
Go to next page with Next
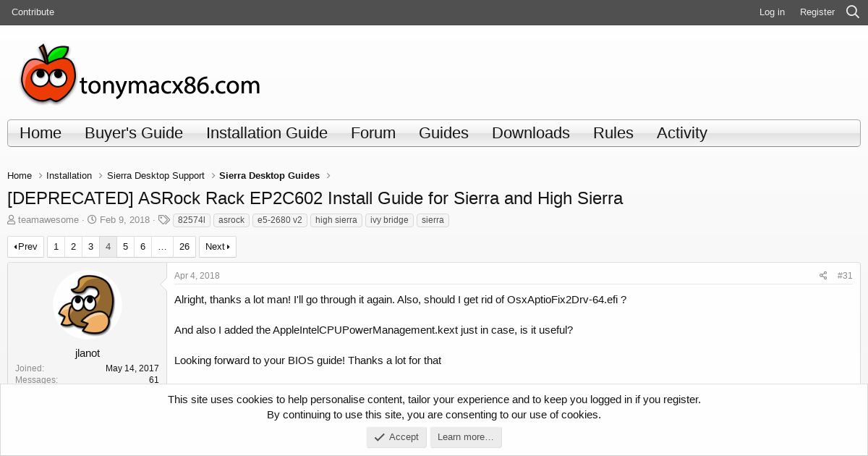(218, 247)
